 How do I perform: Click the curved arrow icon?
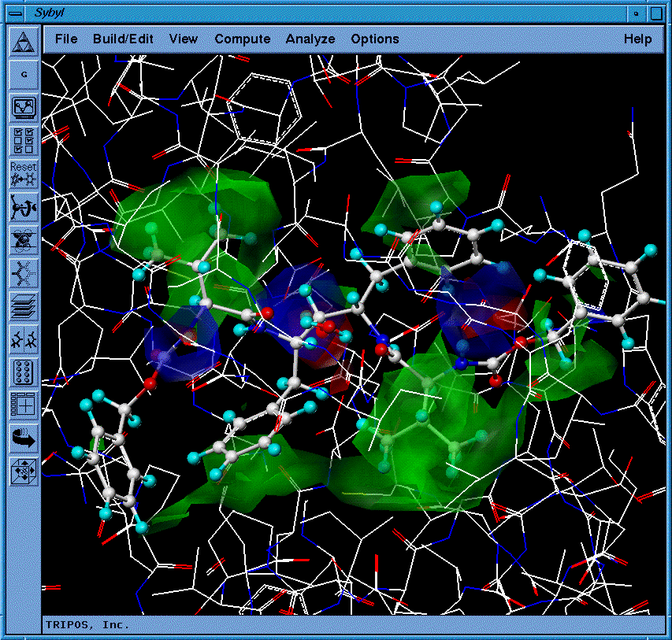pos(24,438)
